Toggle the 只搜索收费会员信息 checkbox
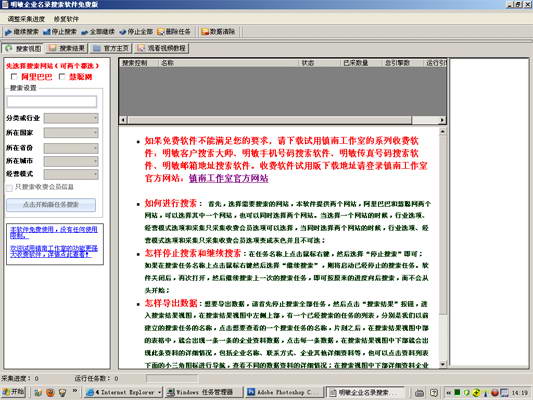This screenshot has width=533, height=400. pyautogui.click(x=10, y=187)
